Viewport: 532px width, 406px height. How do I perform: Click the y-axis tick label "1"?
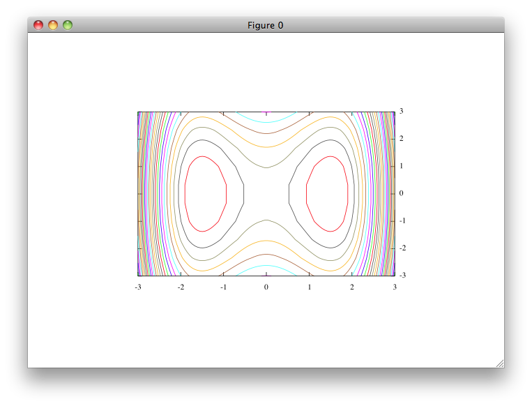pyautogui.click(x=402, y=166)
